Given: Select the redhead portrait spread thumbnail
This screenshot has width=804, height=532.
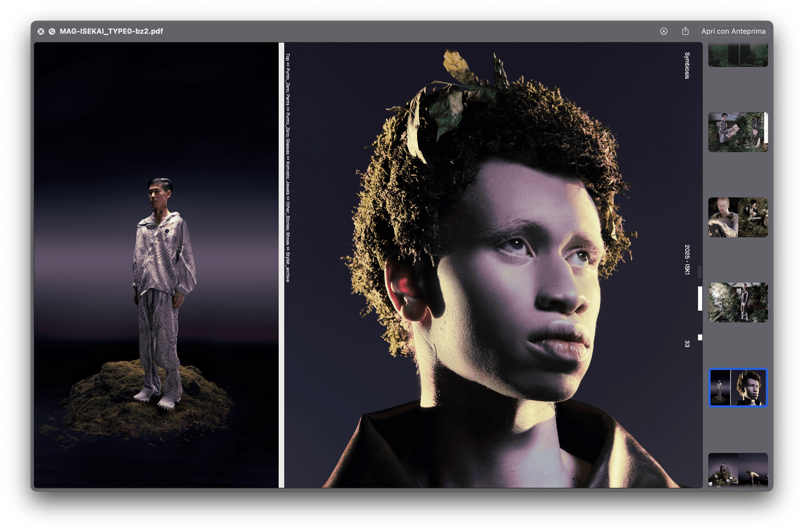Looking at the screenshot, I should click(738, 217).
